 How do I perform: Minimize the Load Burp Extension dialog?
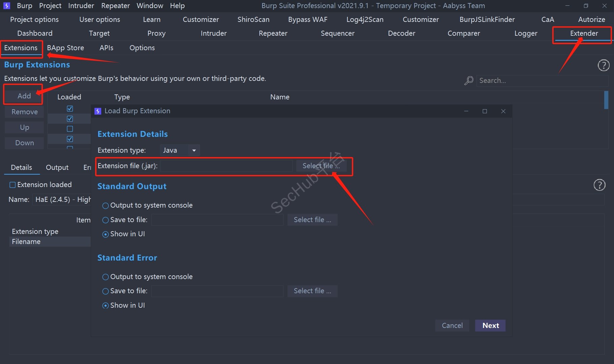pyautogui.click(x=466, y=111)
